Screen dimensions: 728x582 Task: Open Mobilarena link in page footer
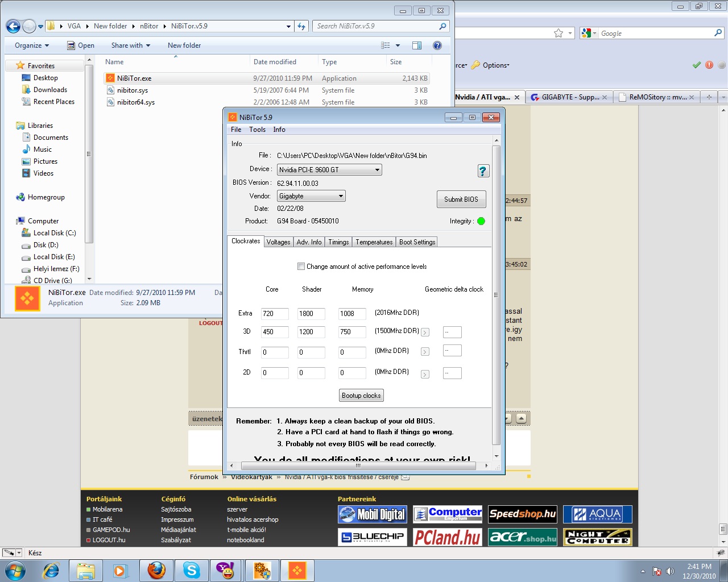[x=107, y=509]
